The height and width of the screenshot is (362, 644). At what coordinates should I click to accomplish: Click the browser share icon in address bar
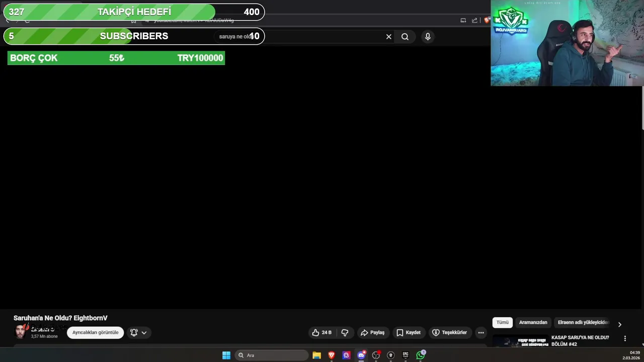click(474, 21)
